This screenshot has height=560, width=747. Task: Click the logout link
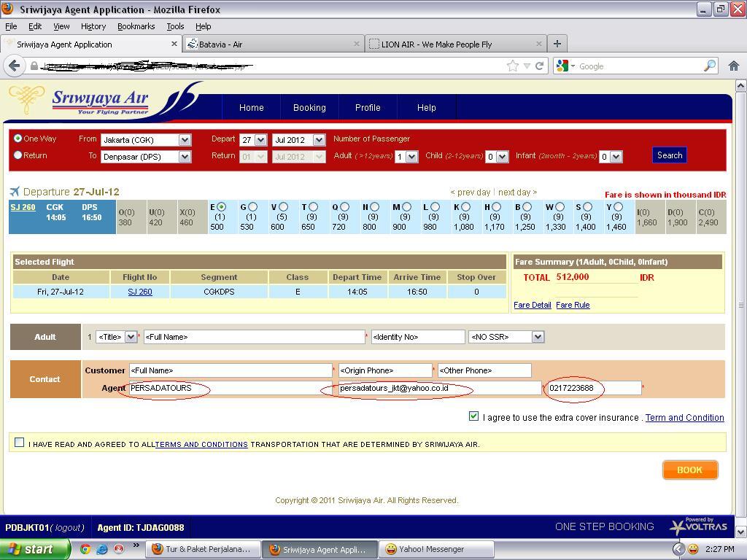pos(69,528)
